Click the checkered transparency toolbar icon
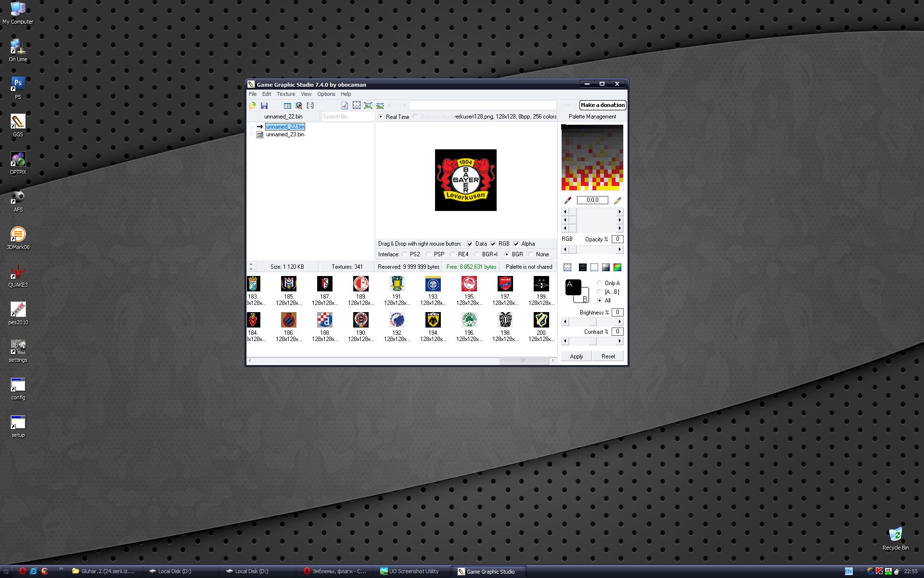This screenshot has width=924, height=578. click(357, 105)
